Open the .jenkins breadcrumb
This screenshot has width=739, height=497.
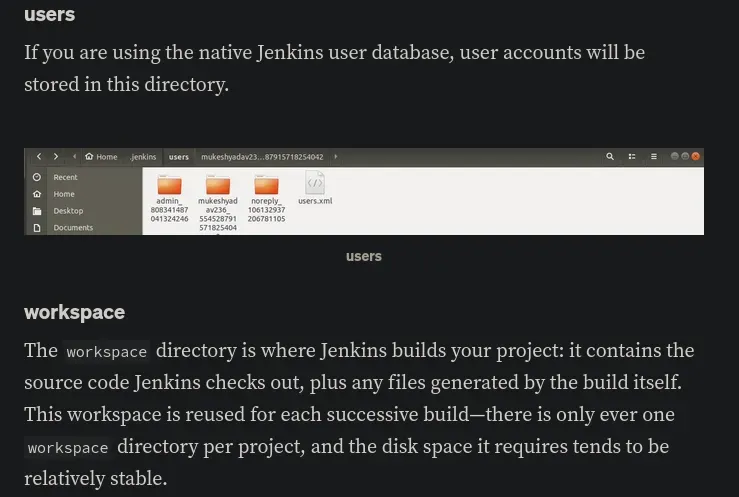click(143, 157)
